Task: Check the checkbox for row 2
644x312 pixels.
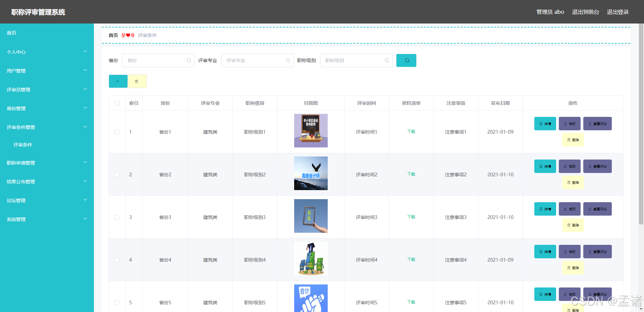Action: pos(117,175)
